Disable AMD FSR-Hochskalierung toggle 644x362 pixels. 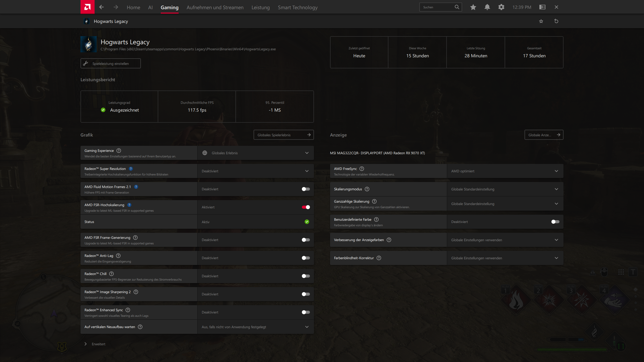(306, 207)
